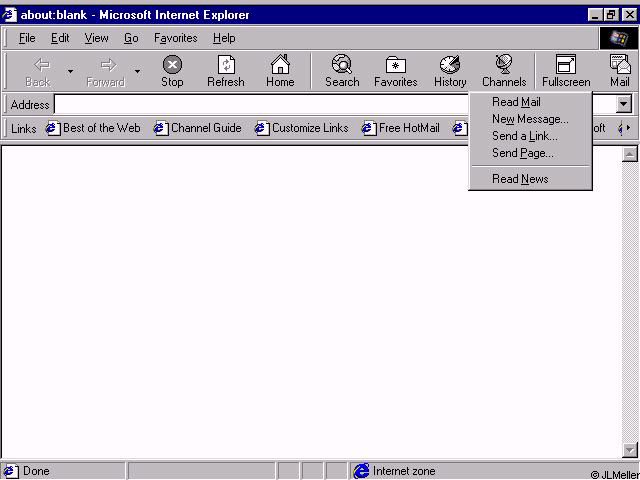This screenshot has height=480, width=640.
Task: Click the Done status text
Action: (36, 471)
